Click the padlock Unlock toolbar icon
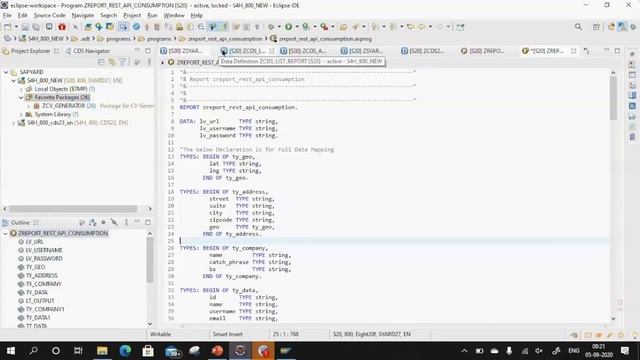The width and height of the screenshot is (640, 360). tap(179, 27)
